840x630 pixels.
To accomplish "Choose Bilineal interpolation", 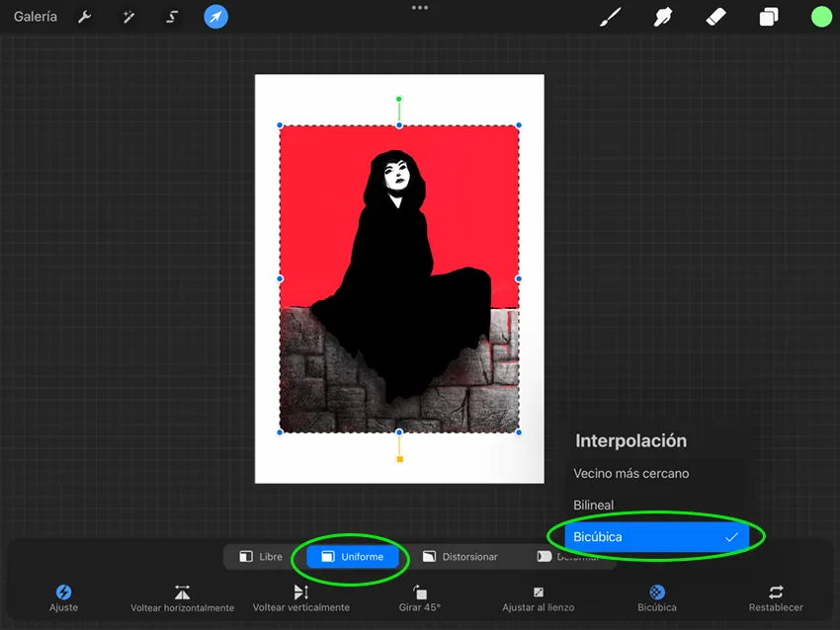I will (657, 505).
